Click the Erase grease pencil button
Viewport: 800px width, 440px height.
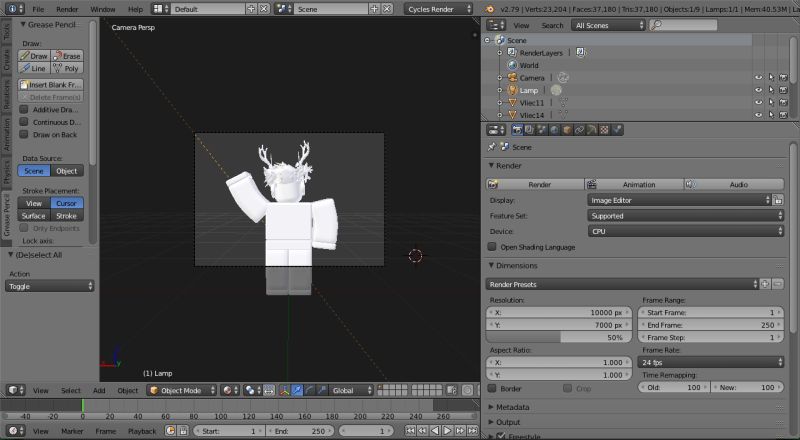tap(67, 56)
